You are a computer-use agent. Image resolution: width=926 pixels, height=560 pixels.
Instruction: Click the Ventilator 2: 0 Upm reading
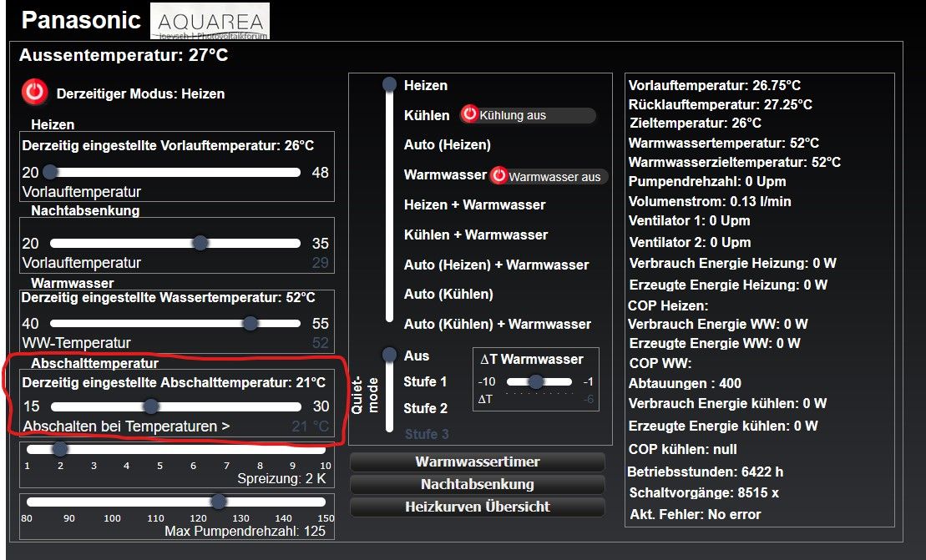point(690,242)
